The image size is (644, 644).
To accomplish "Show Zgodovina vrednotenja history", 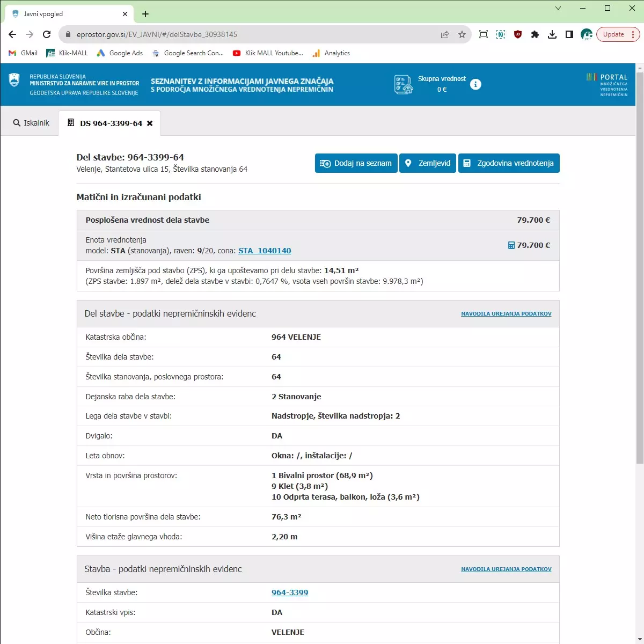I will click(509, 163).
